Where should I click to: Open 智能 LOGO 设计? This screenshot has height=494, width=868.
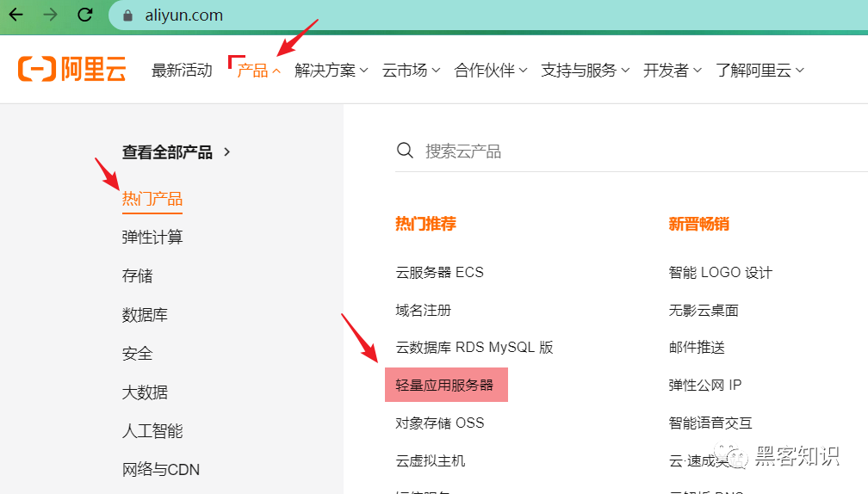click(720, 272)
